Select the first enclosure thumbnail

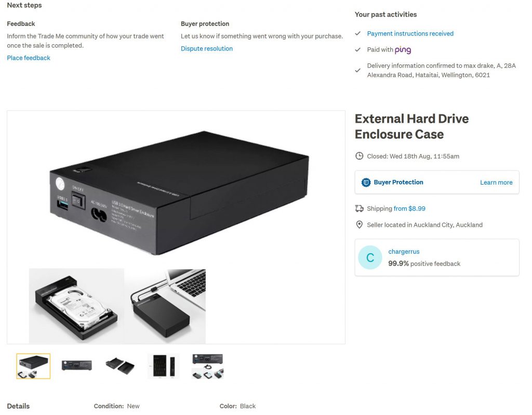pyautogui.click(x=33, y=366)
